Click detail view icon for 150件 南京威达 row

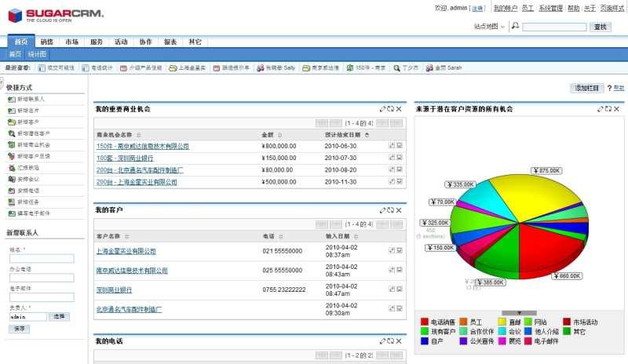tap(400, 146)
